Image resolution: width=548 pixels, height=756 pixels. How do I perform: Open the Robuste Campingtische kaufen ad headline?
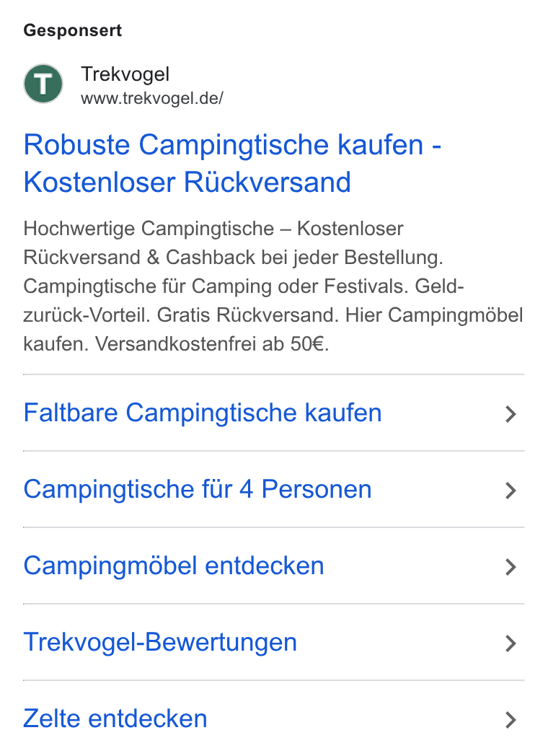click(x=232, y=164)
